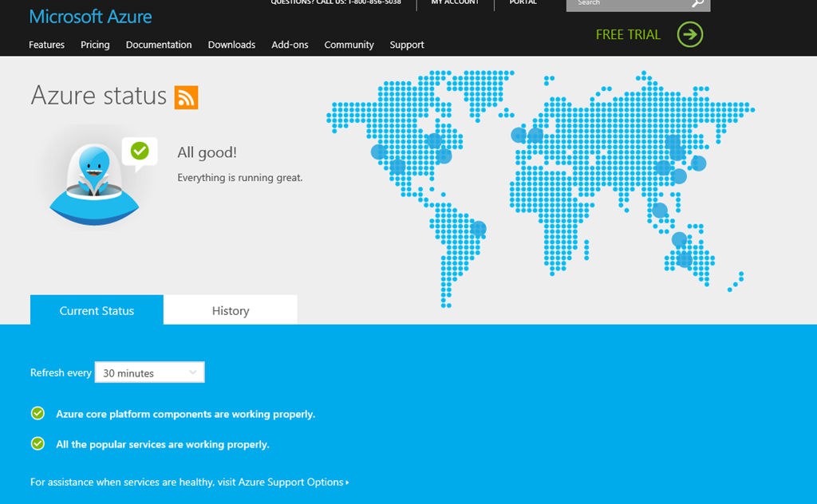Open the Downloads section

click(x=231, y=45)
